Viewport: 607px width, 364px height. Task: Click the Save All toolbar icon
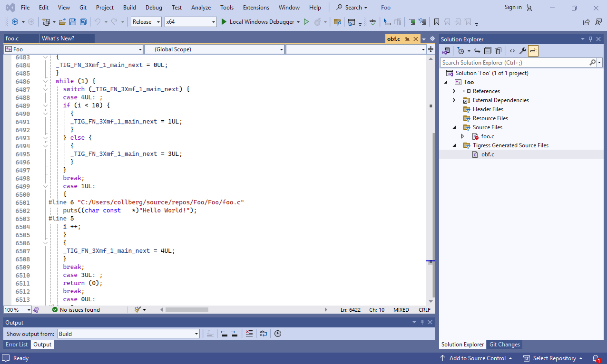click(83, 22)
